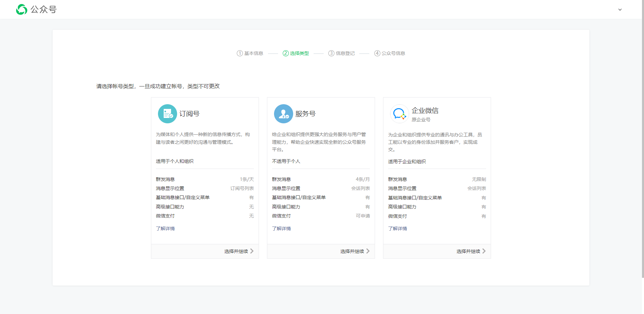Viewport: 644px width, 314px height.
Task: Click the 订阅号列表 value
Action: [x=242, y=188]
